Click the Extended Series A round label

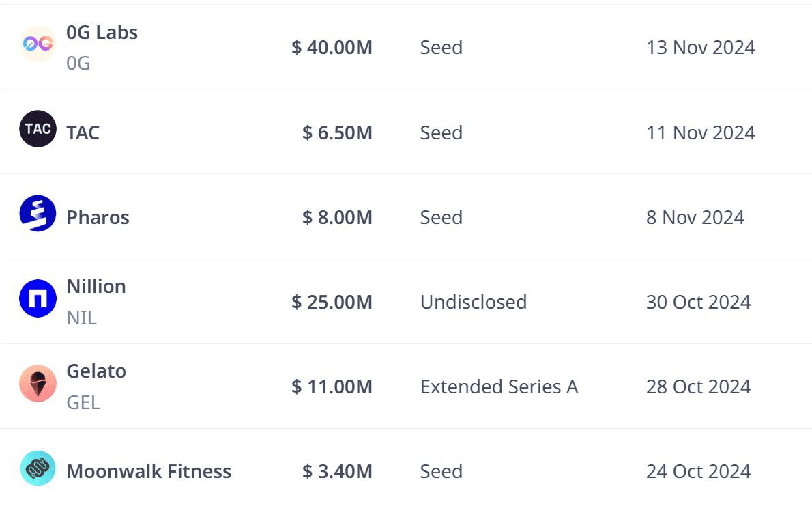[499, 386]
